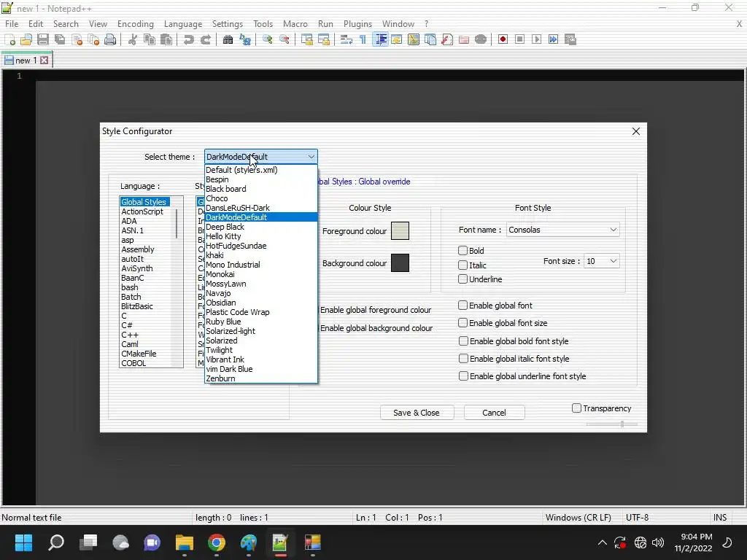Choose the Monokai theme
This screenshot has width=747, height=560.
(260, 274)
